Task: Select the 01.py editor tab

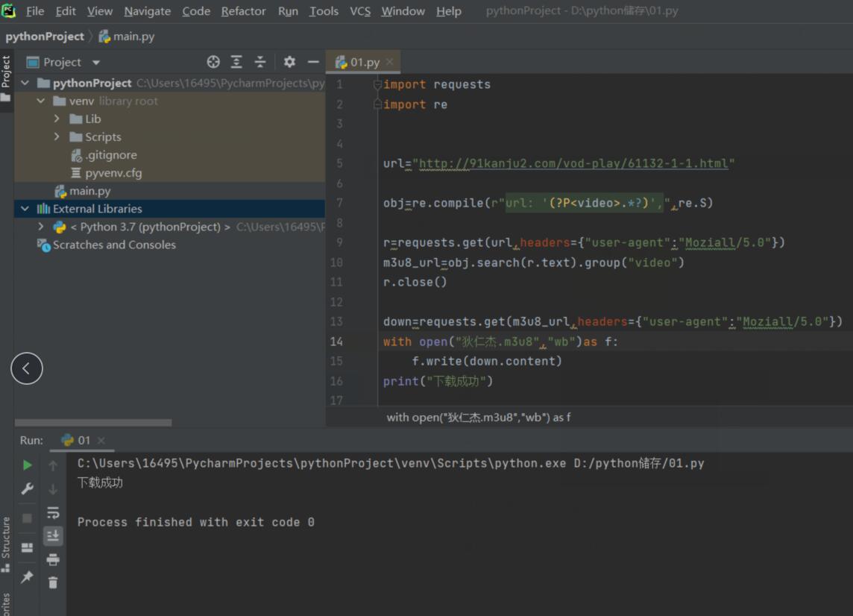Action: tap(364, 62)
